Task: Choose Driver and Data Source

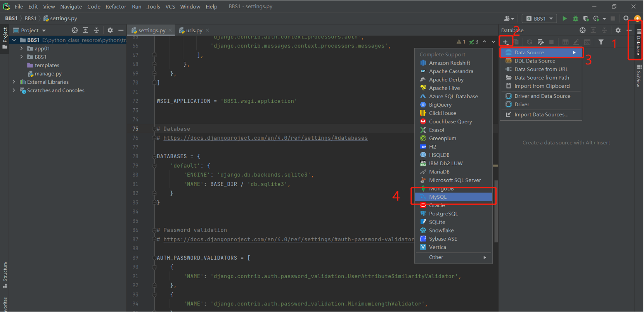Action: tap(541, 96)
